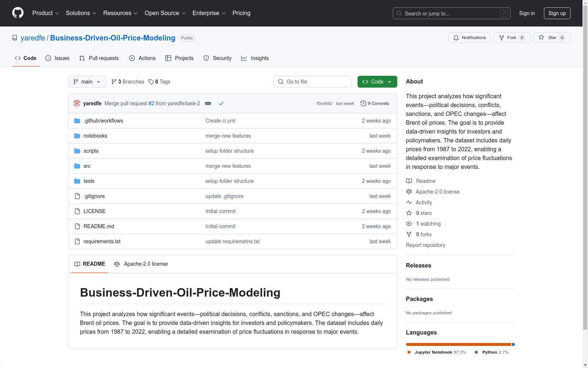The image size is (588, 368).
Task: Click the GitHub logo icon
Action: (x=18, y=13)
